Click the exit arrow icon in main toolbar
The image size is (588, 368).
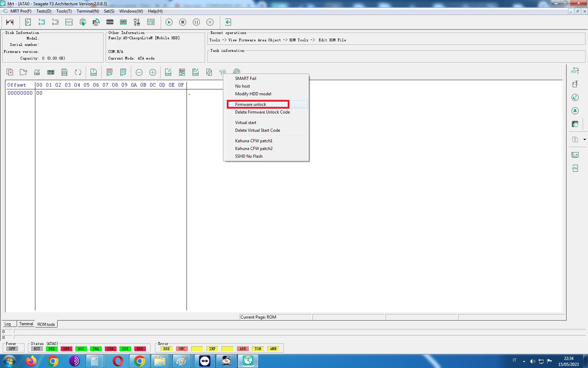click(228, 22)
